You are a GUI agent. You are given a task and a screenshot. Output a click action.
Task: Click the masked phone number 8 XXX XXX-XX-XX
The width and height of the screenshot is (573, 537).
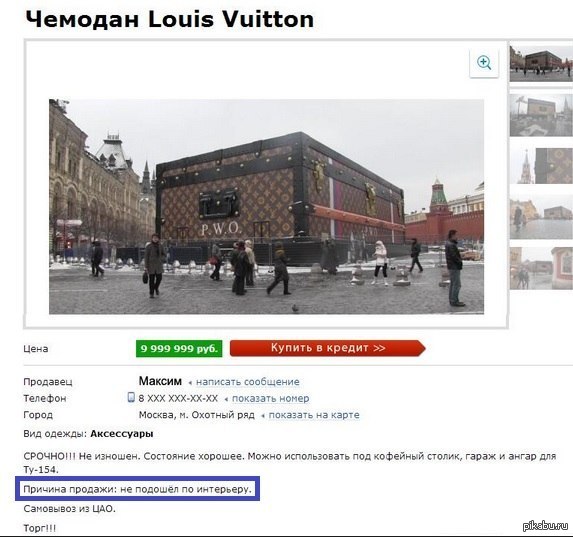(x=178, y=398)
